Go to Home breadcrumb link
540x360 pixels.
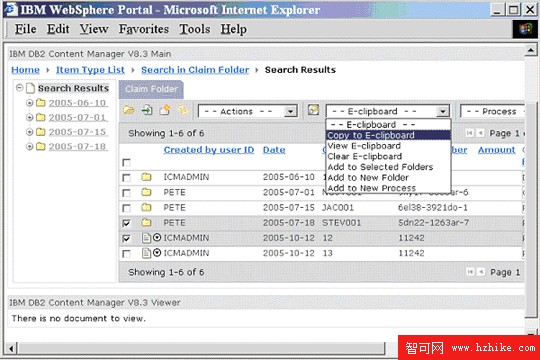click(x=25, y=70)
